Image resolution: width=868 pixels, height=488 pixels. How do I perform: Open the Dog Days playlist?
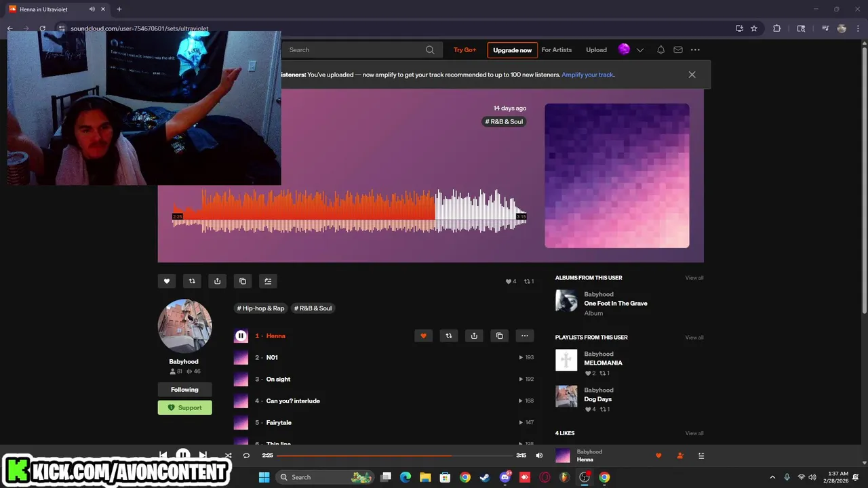[597, 399]
